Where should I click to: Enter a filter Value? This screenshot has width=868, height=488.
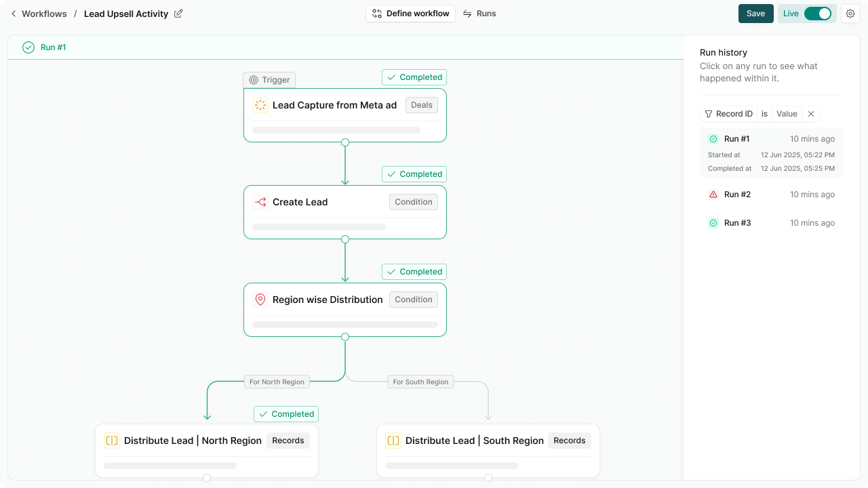(x=787, y=114)
